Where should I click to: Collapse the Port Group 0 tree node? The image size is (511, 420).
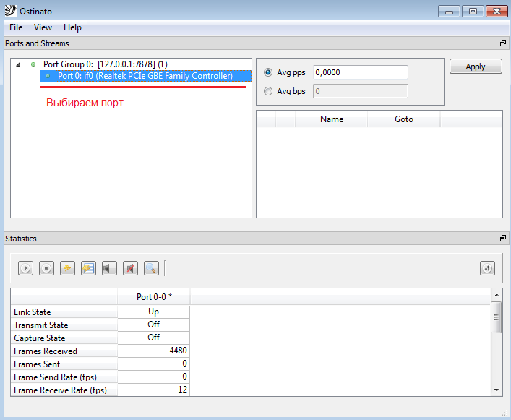pos(18,64)
